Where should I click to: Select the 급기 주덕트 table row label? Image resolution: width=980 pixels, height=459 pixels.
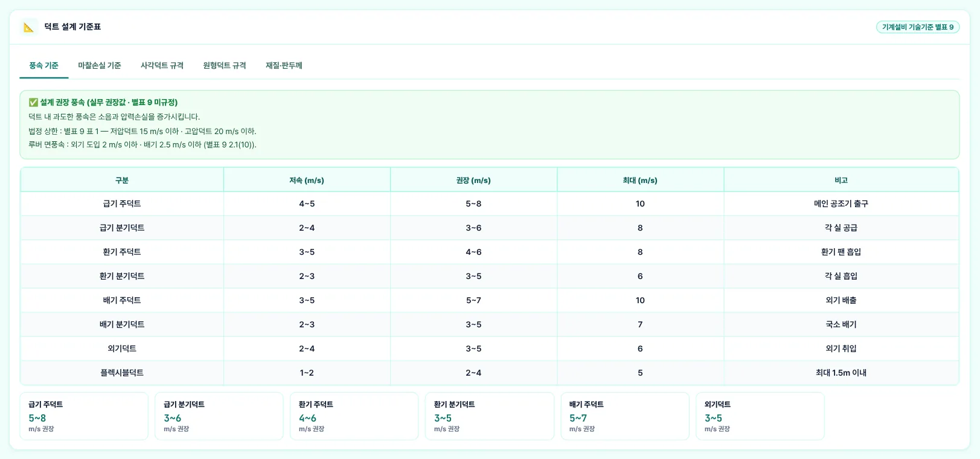pos(122,204)
